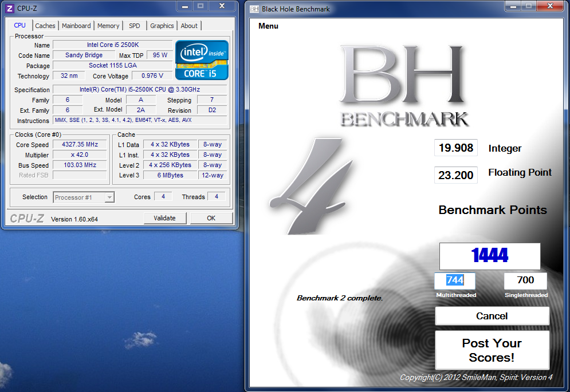Screen dimensions: 570x392
Task: Click the Ext. Model value 2A
Action: click(141, 110)
